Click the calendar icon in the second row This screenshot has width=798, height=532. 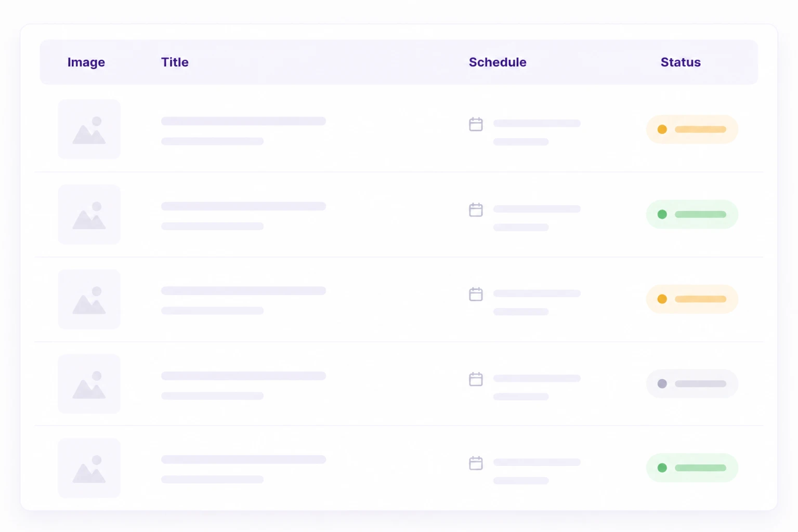point(476,210)
